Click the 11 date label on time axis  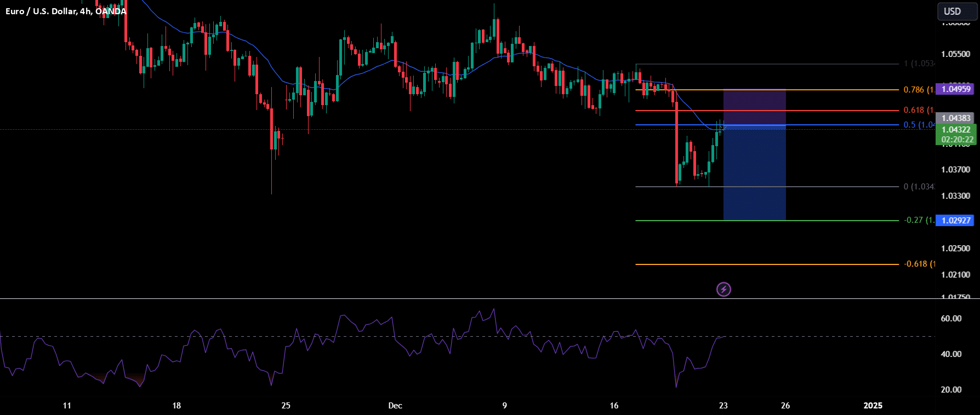click(x=67, y=406)
